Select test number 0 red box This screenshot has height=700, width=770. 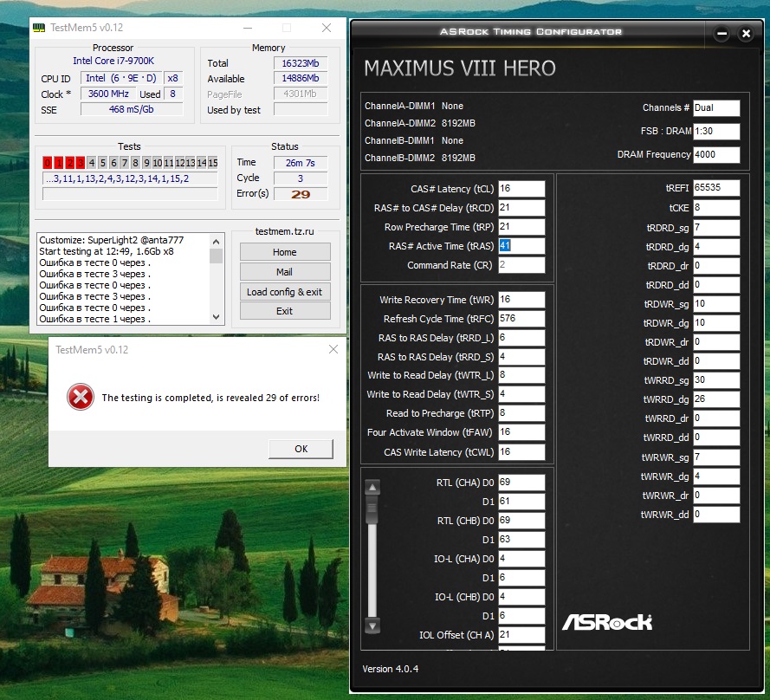pyautogui.click(x=47, y=163)
